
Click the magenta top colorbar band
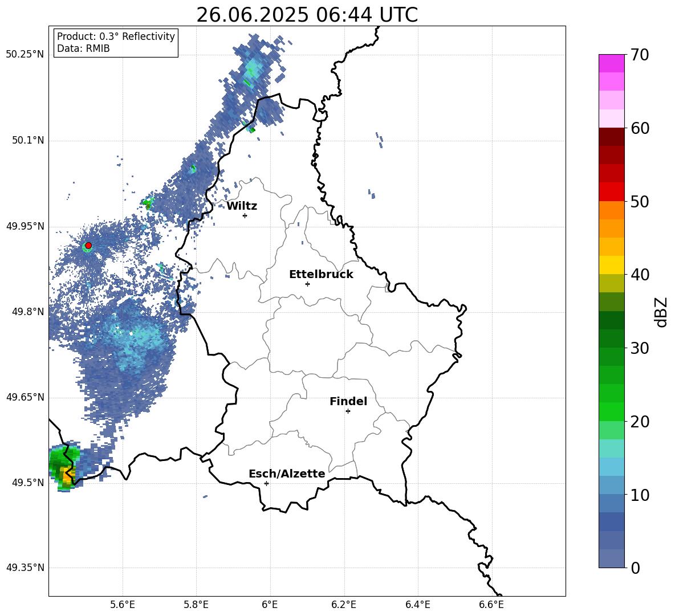pos(611,63)
